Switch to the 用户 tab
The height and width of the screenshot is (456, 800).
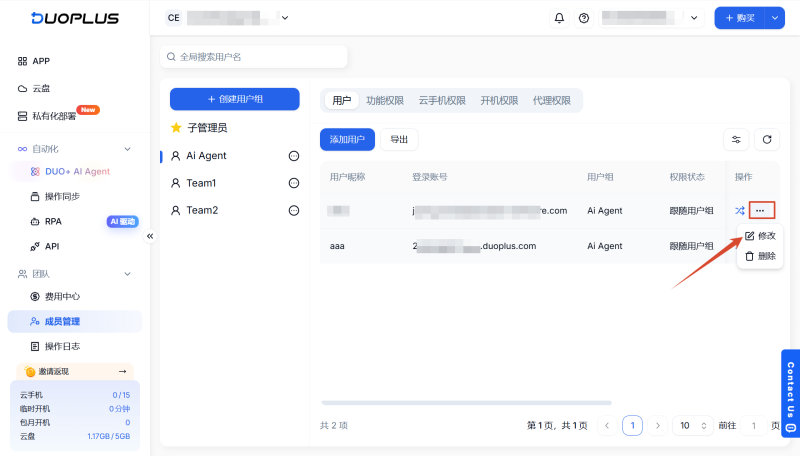341,100
